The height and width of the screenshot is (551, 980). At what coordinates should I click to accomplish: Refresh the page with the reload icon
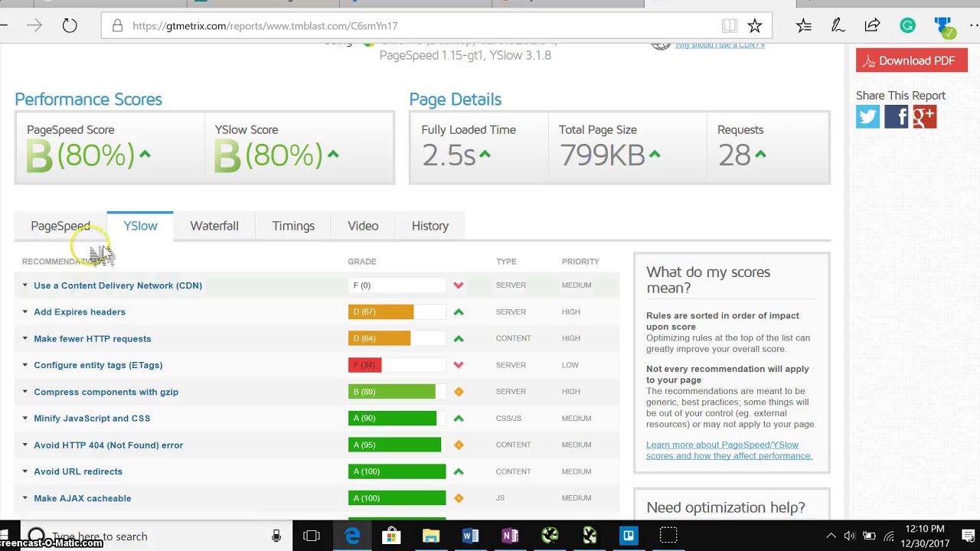70,26
